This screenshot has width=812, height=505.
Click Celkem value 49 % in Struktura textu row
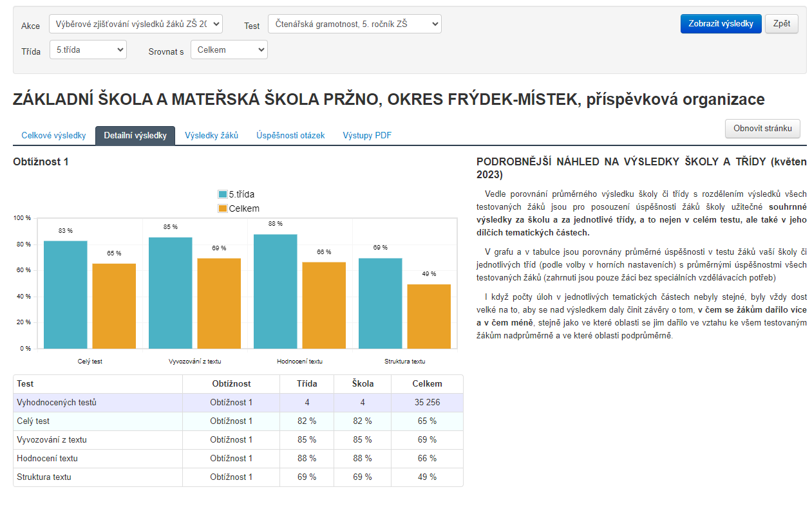point(427,477)
